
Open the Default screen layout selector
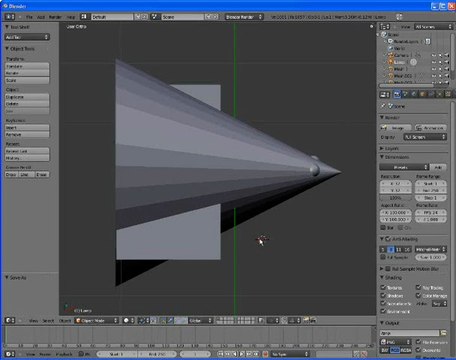[x=112, y=17]
